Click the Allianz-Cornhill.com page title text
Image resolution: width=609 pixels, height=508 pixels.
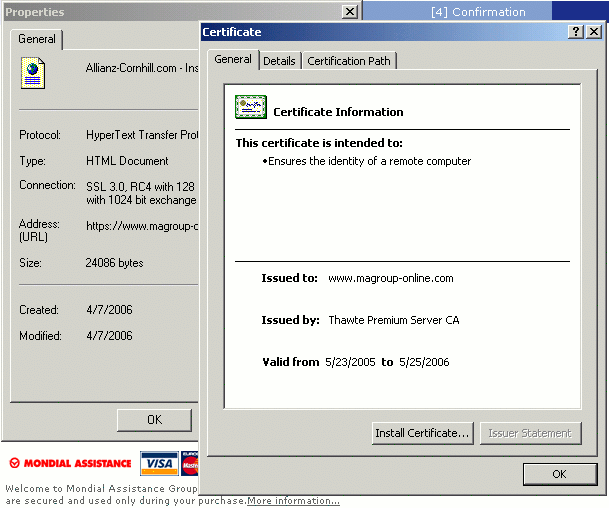tap(142, 68)
